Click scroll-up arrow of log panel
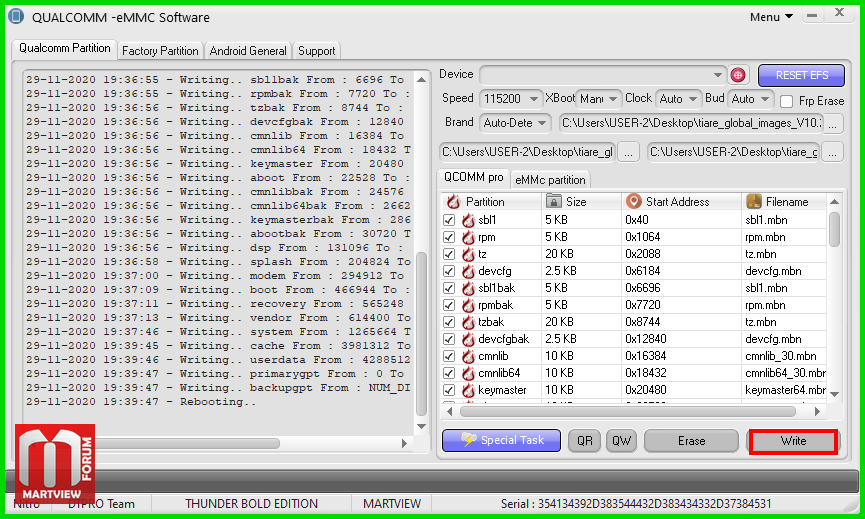Image resolution: width=865 pixels, height=519 pixels. coord(421,79)
